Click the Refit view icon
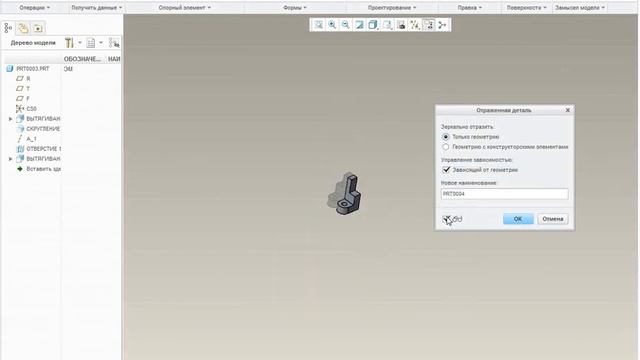The height and width of the screenshot is (360, 640). (x=319, y=25)
